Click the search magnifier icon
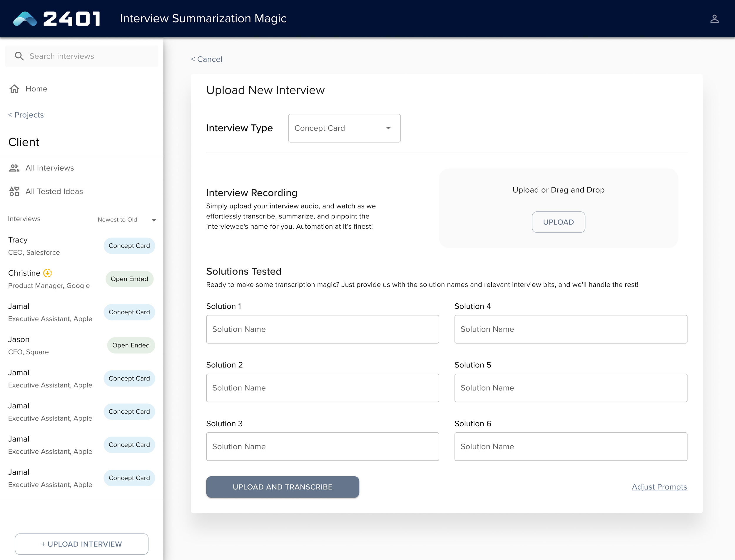Image resolution: width=735 pixels, height=560 pixels. pyautogui.click(x=19, y=56)
